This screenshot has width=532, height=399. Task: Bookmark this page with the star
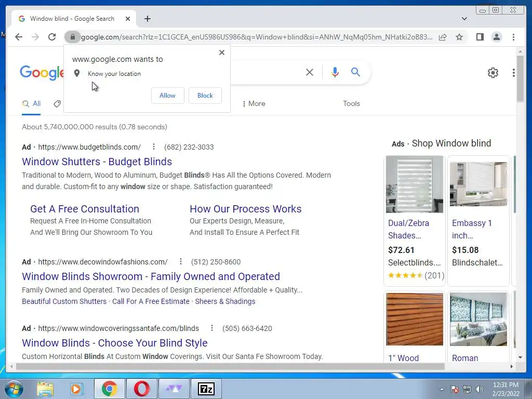click(459, 37)
